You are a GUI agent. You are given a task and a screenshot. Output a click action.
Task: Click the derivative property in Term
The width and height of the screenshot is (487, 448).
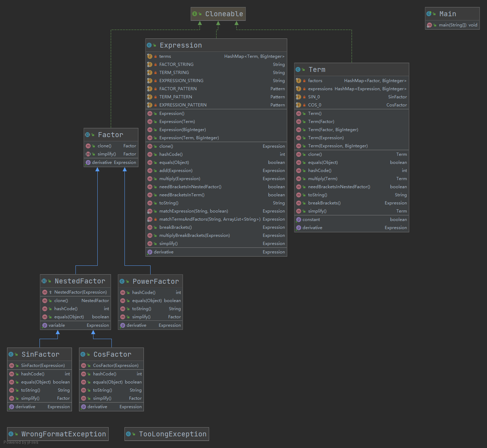click(352, 228)
